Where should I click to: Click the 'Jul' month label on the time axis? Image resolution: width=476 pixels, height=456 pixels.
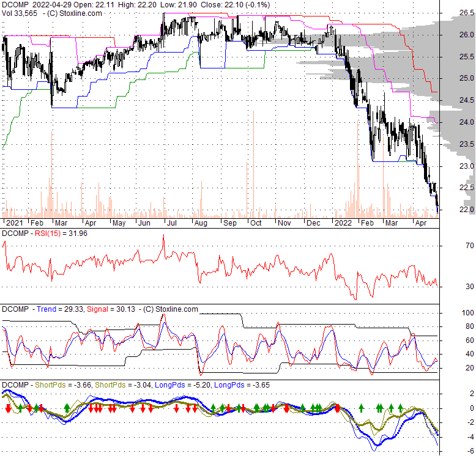coord(172,223)
